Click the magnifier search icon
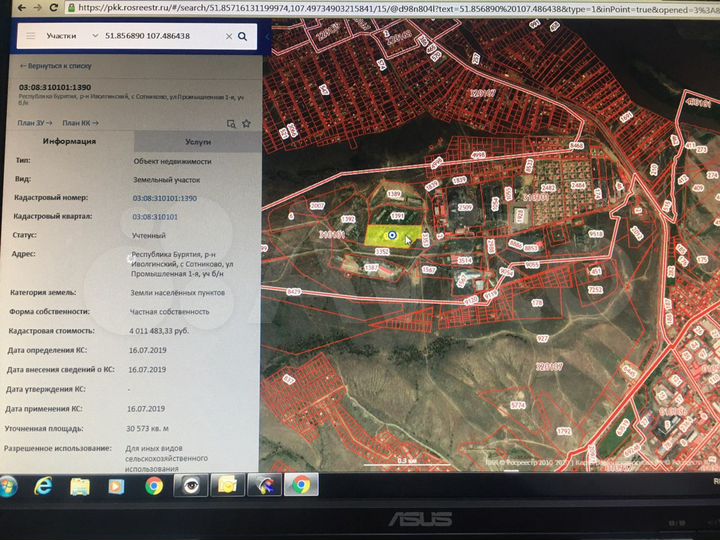This screenshot has width=720, height=540. pos(242,36)
